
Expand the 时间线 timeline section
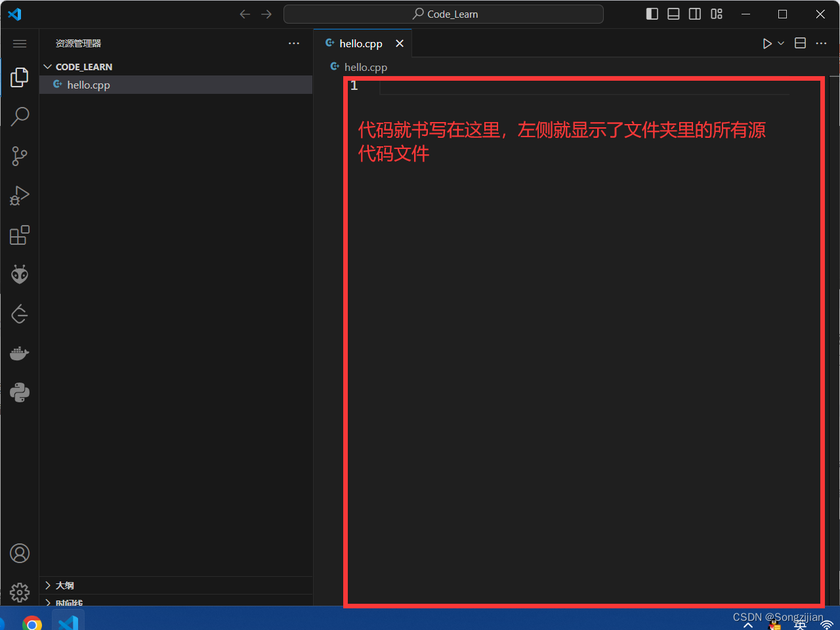176,602
